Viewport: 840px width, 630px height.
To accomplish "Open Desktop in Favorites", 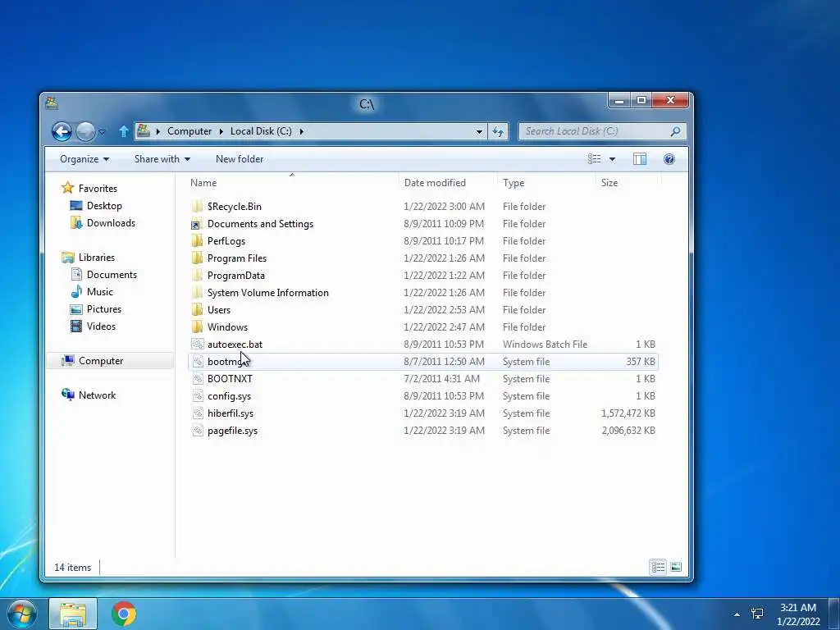I will click(x=104, y=206).
